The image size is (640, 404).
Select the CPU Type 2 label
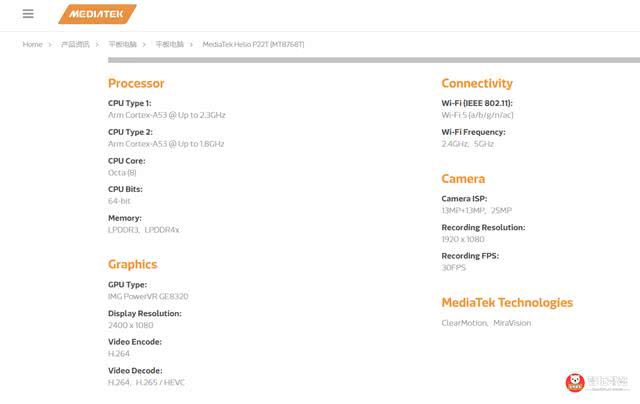(130, 132)
